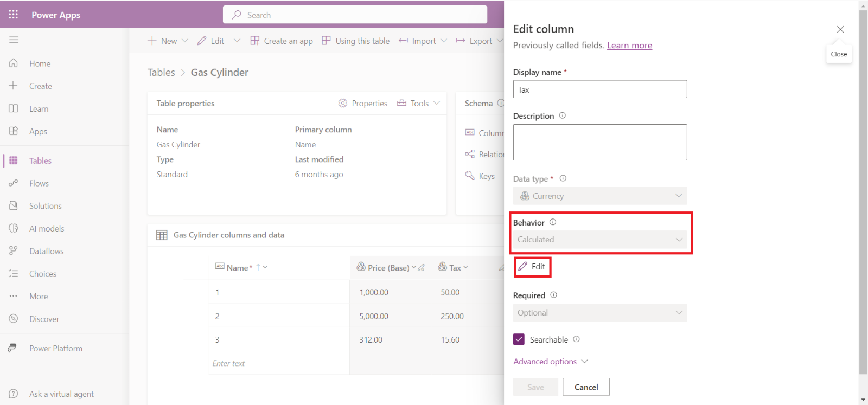Navigate to Tables breadcrumb link
Screen dimensions: 868x405
coord(161,73)
